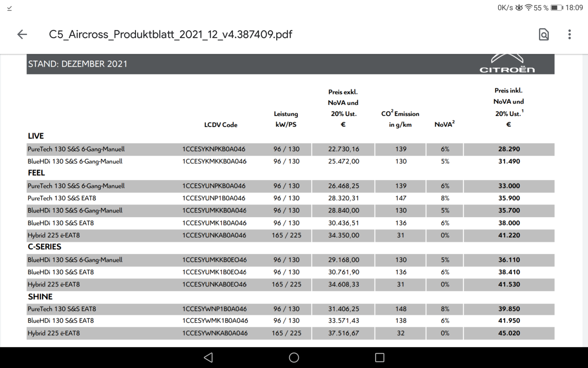Image resolution: width=588 pixels, height=368 pixels.
Task: Click the C-SERIES section heading
Action: [44, 247]
